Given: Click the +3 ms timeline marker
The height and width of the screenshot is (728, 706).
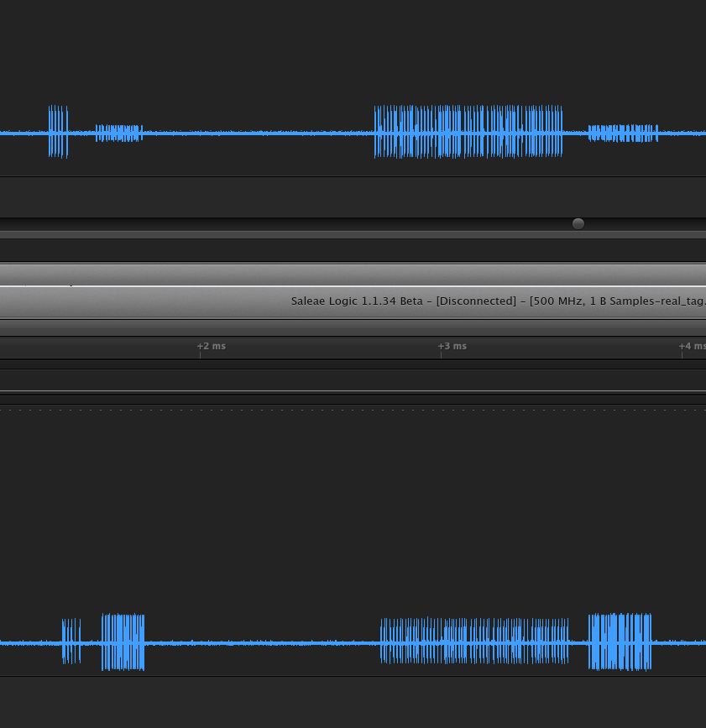Looking at the screenshot, I should [x=452, y=346].
